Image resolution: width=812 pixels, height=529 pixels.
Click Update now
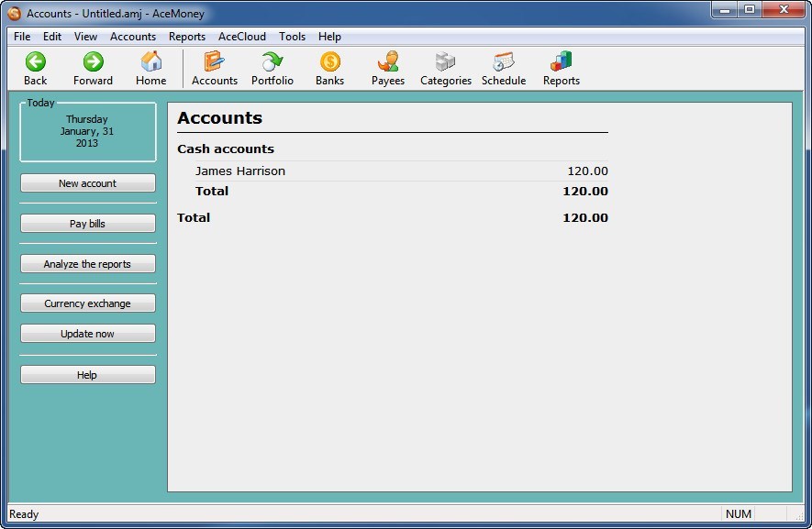point(87,333)
